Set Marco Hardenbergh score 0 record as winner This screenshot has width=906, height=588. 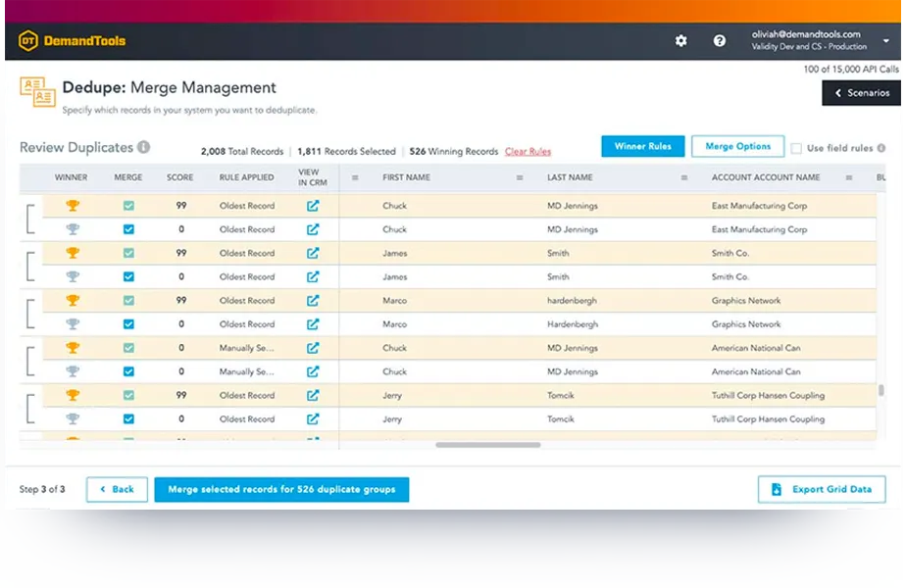[x=73, y=324]
